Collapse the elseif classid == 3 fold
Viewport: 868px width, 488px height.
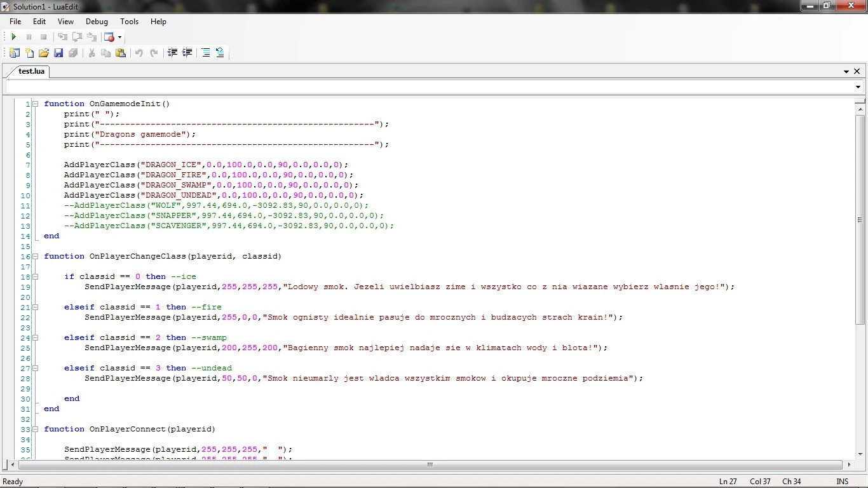[x=36, y=368]
